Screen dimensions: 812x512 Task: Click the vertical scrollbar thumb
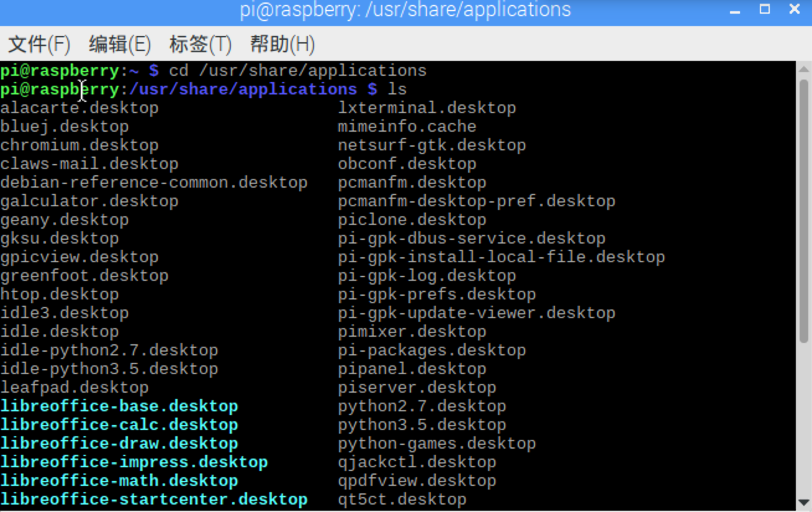pyautogui.click(x=803, y=211)
